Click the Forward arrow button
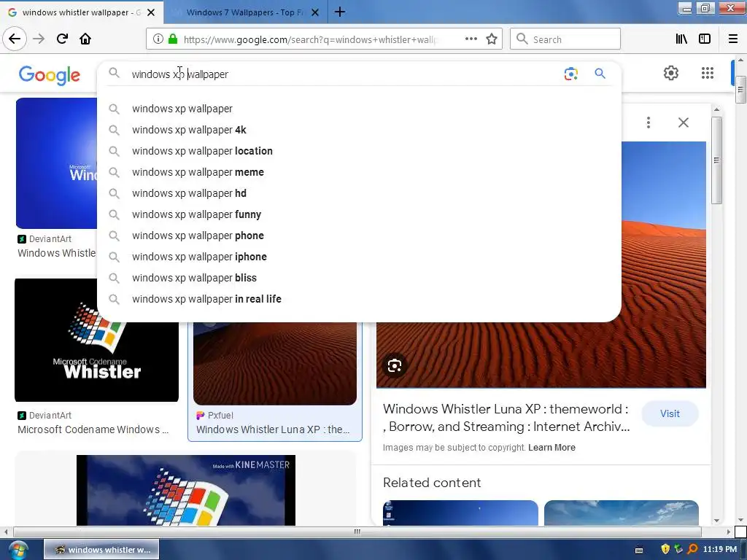 (x=39, y=39)
